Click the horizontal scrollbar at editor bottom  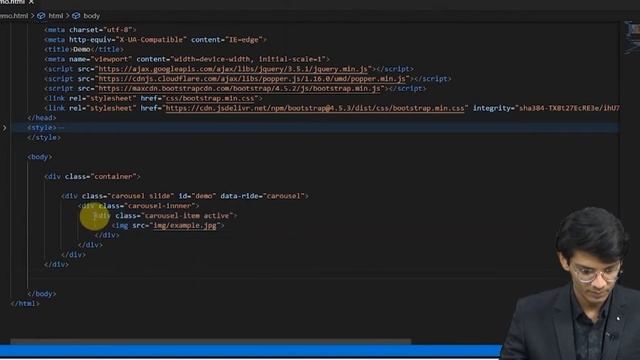coord(211,341)
